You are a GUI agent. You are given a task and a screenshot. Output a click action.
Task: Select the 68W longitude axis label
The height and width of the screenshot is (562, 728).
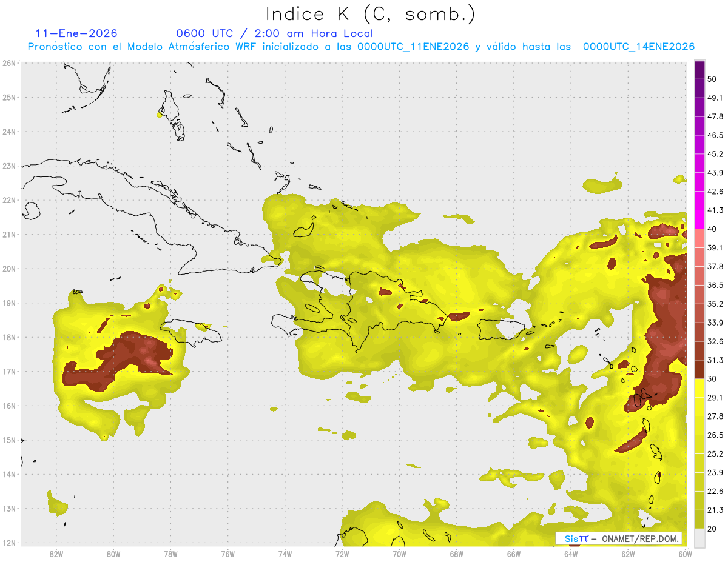point(457,554)
